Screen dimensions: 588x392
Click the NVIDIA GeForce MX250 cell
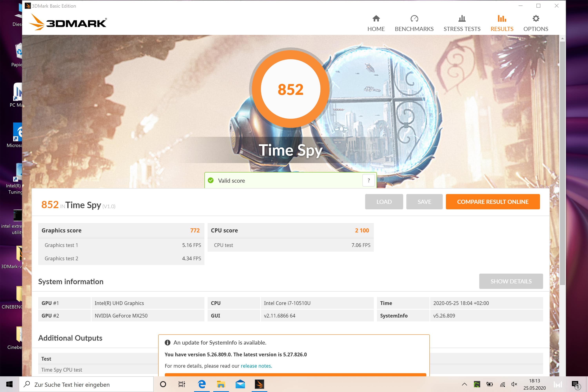(x=148, y=316)
